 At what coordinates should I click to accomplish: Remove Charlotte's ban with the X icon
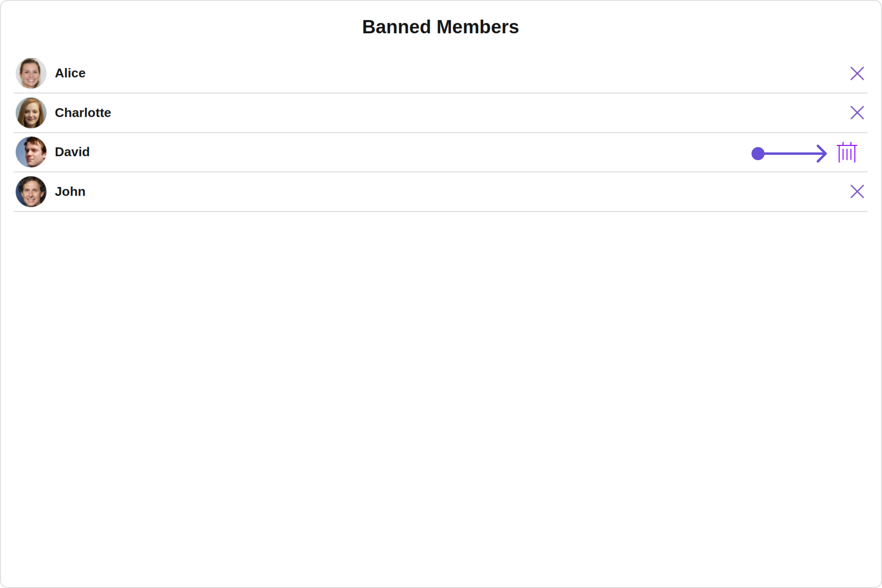click(x=857, y=112)
